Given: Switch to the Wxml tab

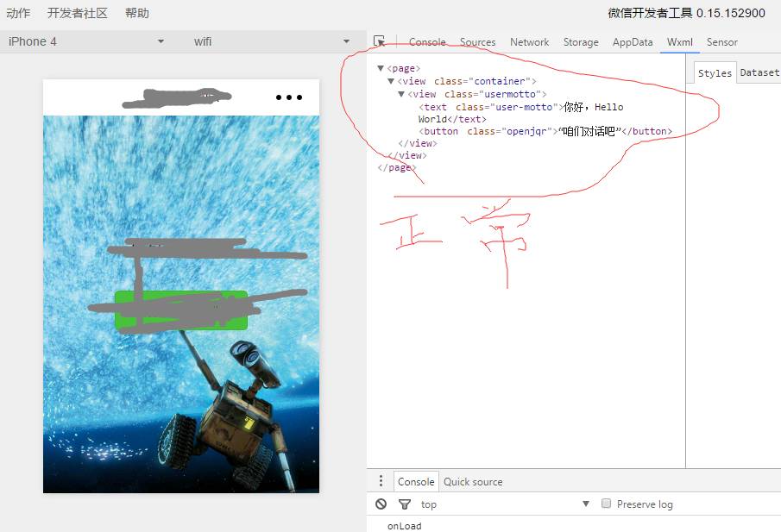Looking at the screenshot, I should tap(680, 42).
